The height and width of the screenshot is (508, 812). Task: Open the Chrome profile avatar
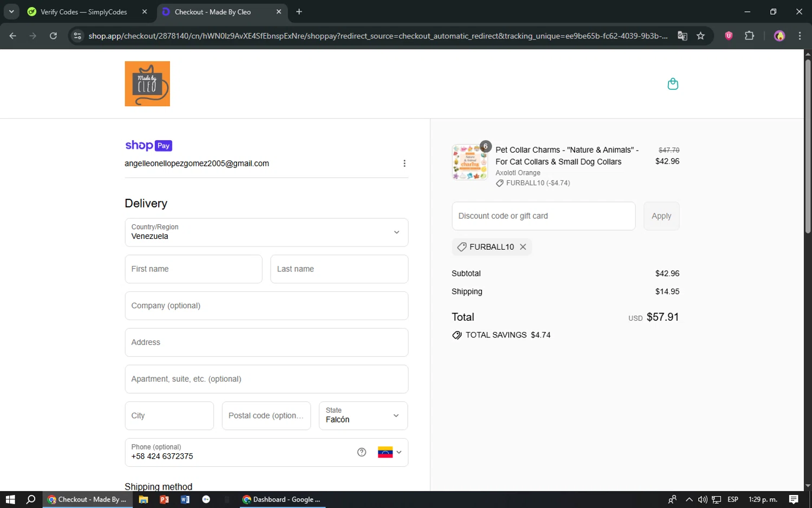[780, 36]
